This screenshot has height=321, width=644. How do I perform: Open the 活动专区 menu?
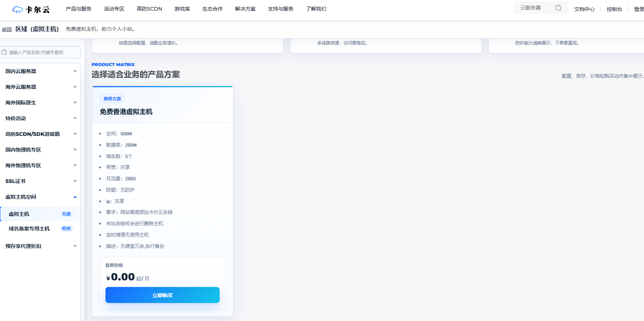tap(114, 9)
